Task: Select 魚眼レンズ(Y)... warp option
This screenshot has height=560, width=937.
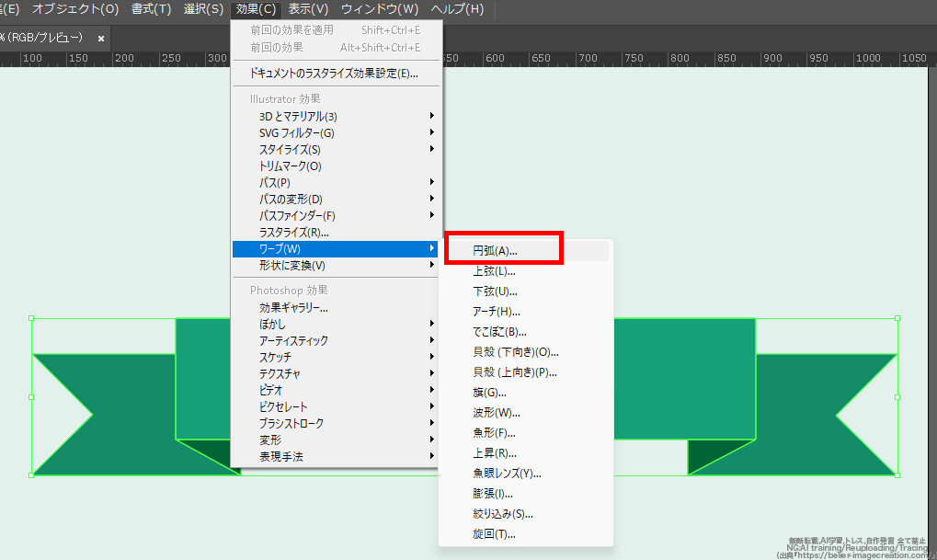Action: coord(507,474)
